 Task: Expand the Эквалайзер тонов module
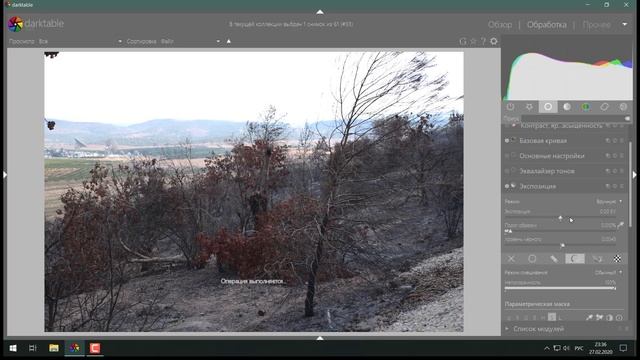547,171
